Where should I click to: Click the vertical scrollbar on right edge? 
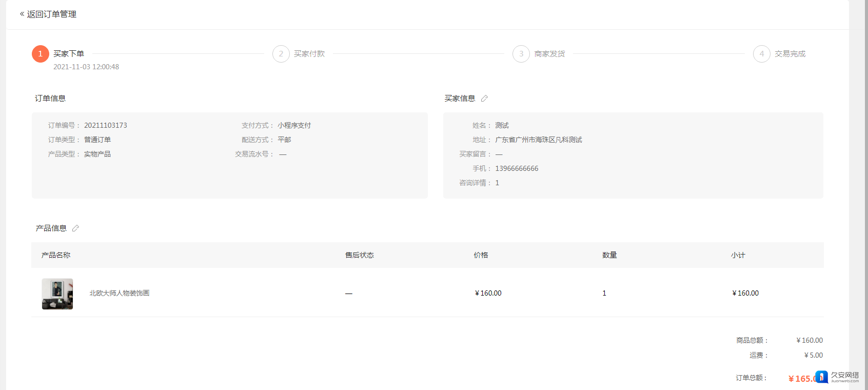pyautogui.click(x=865, y=195)
